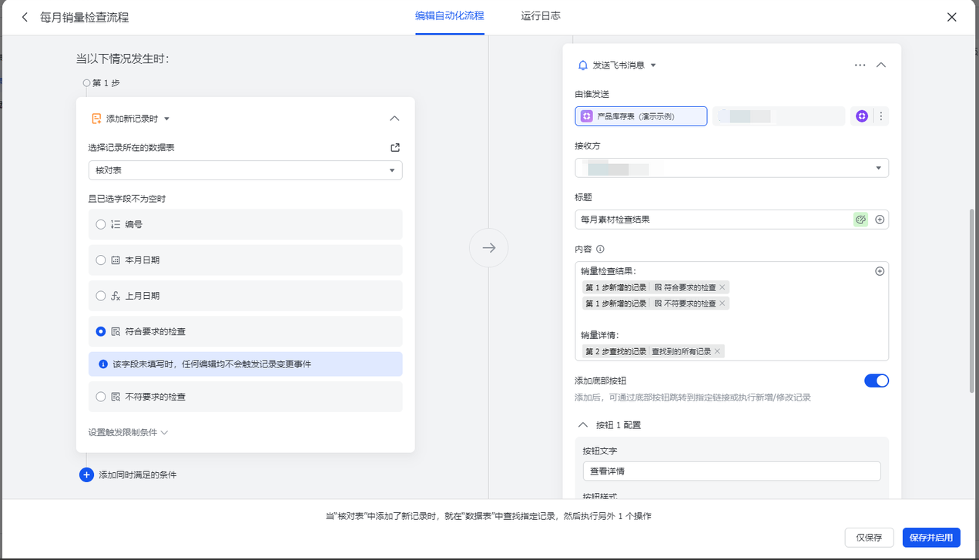Select the 编号 radio option
This screenshot has width=979, height=560.
click(101, 224)
